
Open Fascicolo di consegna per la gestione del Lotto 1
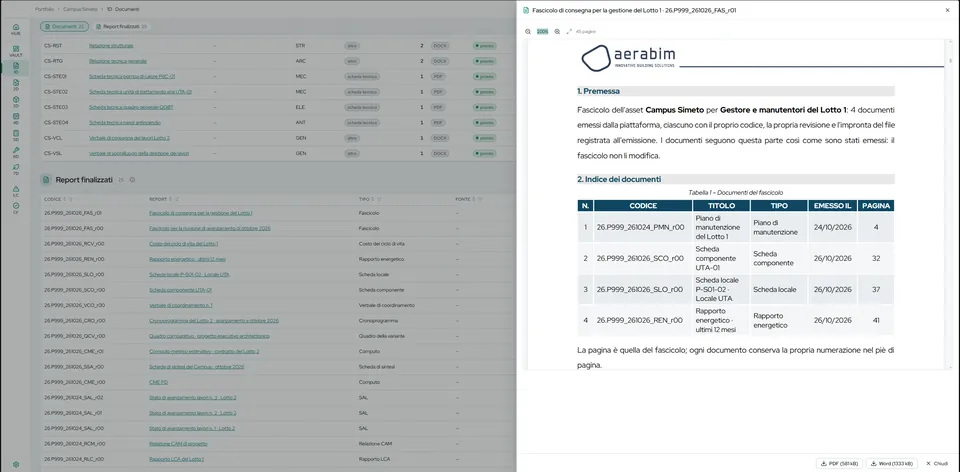pyautogui.click(x=201, y=213)
